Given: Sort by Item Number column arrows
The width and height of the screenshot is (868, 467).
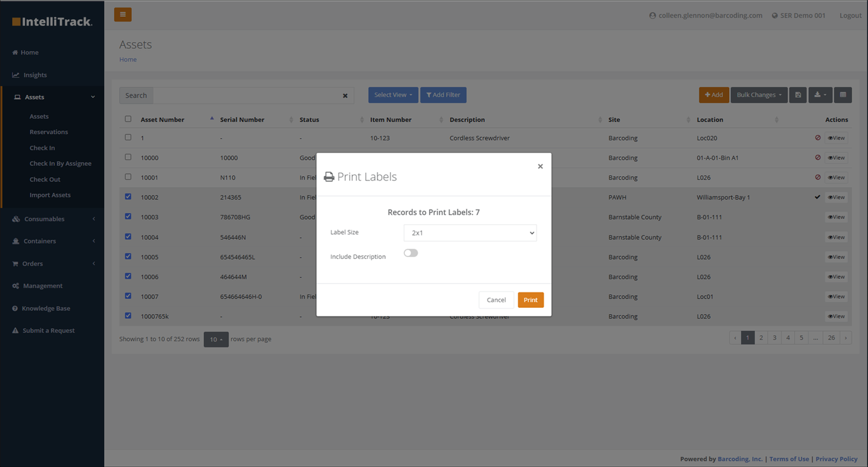Looking at the screenshot, I should tap(441, 120).
